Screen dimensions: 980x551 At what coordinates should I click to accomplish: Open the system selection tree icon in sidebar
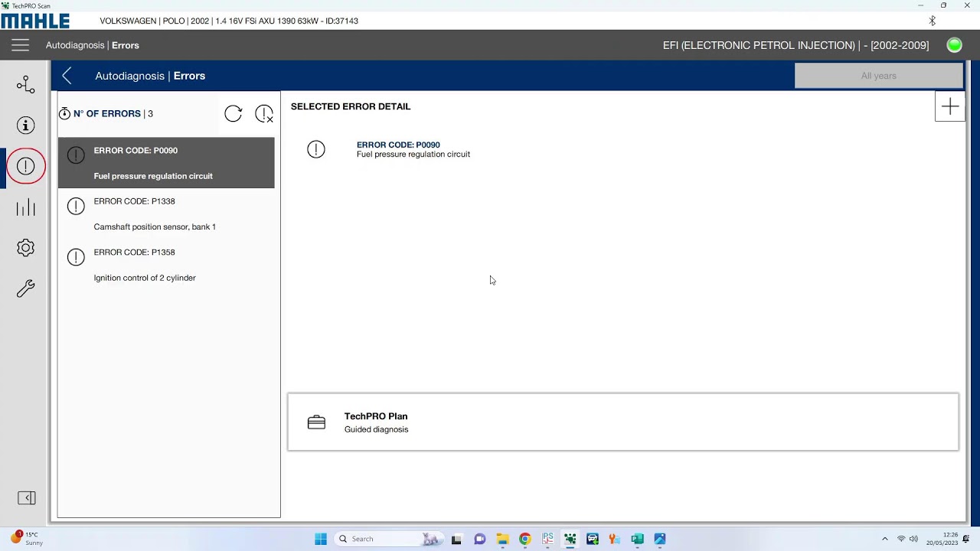coord(25,84)
